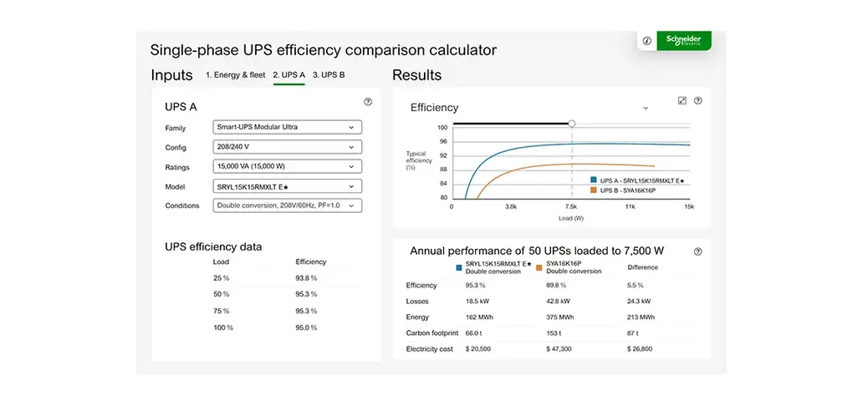
Task: Open help for the Efficiency chart
Action: coord(698,101)
